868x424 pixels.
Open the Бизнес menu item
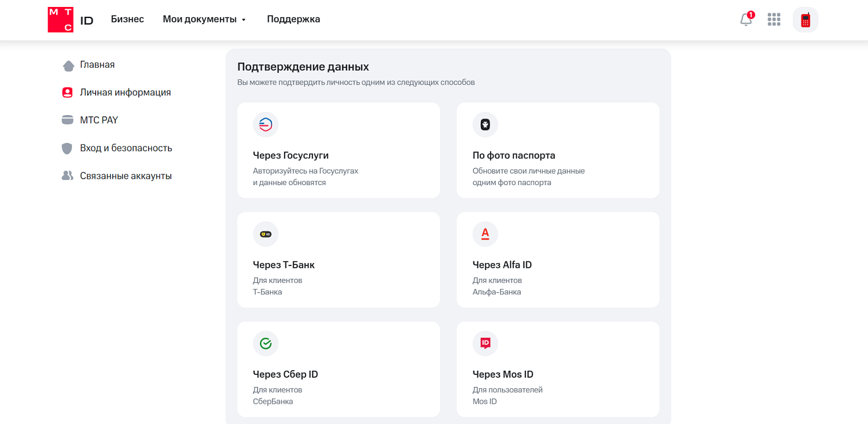click(127, 19)
